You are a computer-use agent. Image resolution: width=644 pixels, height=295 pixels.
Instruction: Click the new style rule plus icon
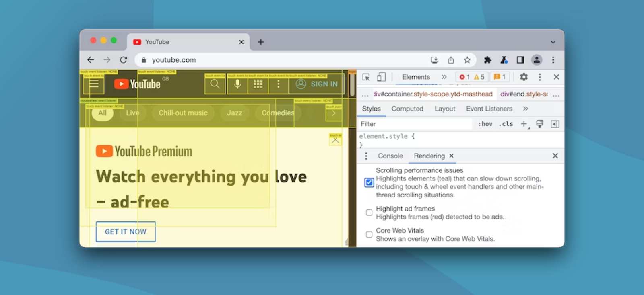(524, 124)
